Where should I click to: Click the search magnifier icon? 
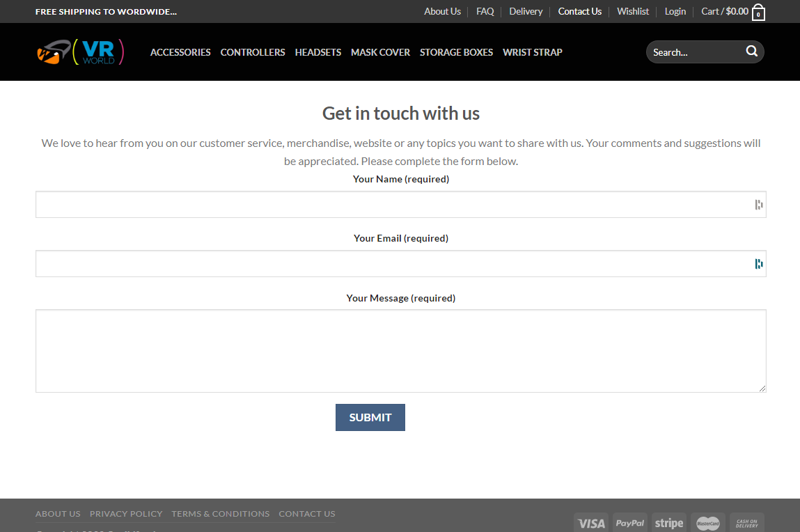(x=751, y=52)
